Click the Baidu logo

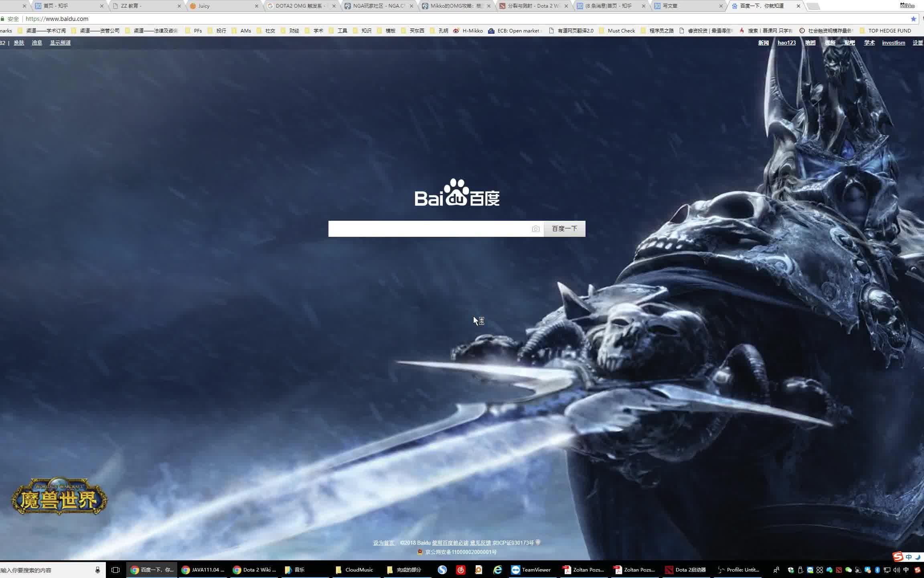coord(457,193)
